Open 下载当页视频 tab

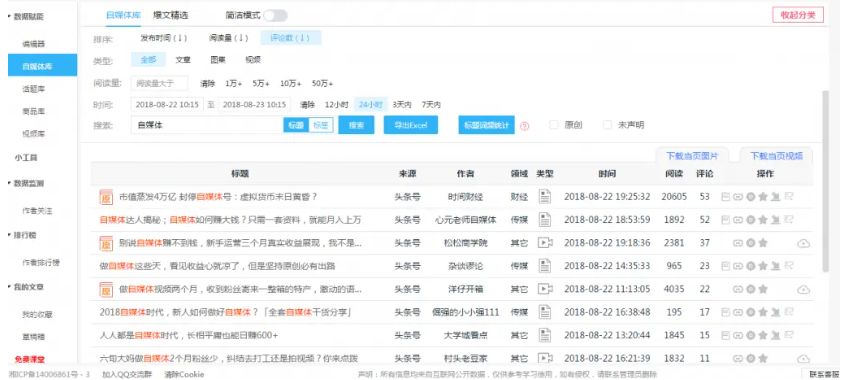(776, 156)
